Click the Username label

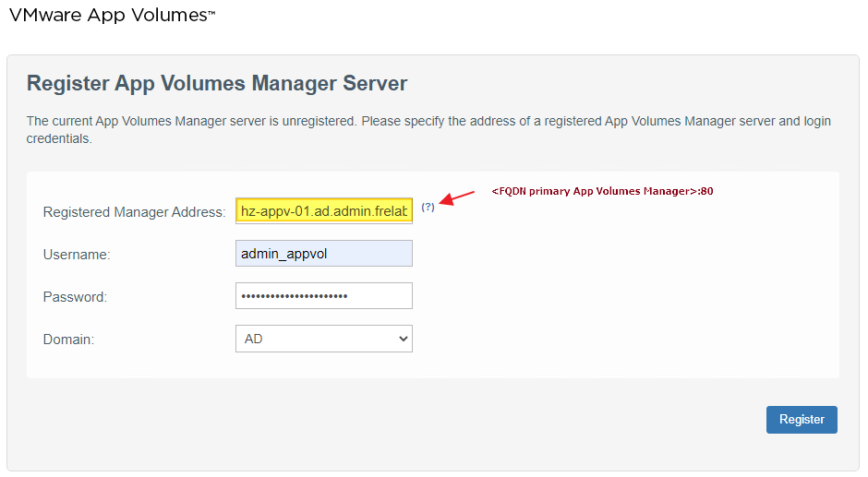coord(77,255)
